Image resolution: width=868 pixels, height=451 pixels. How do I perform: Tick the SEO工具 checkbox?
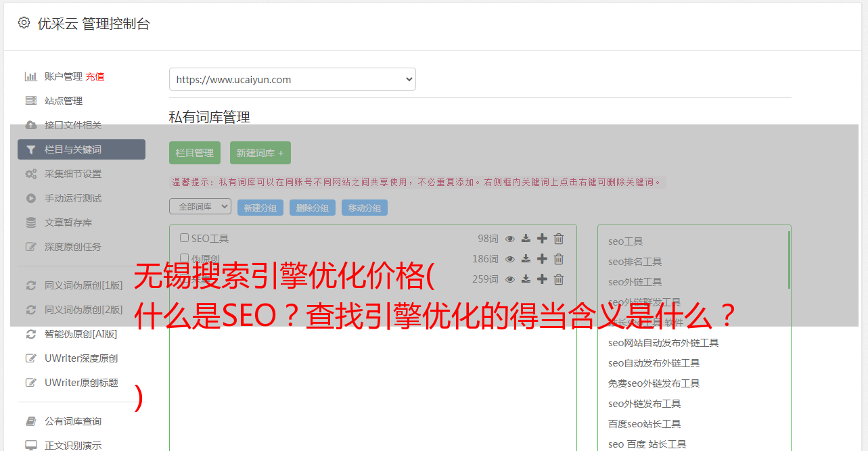coord(184,238)
